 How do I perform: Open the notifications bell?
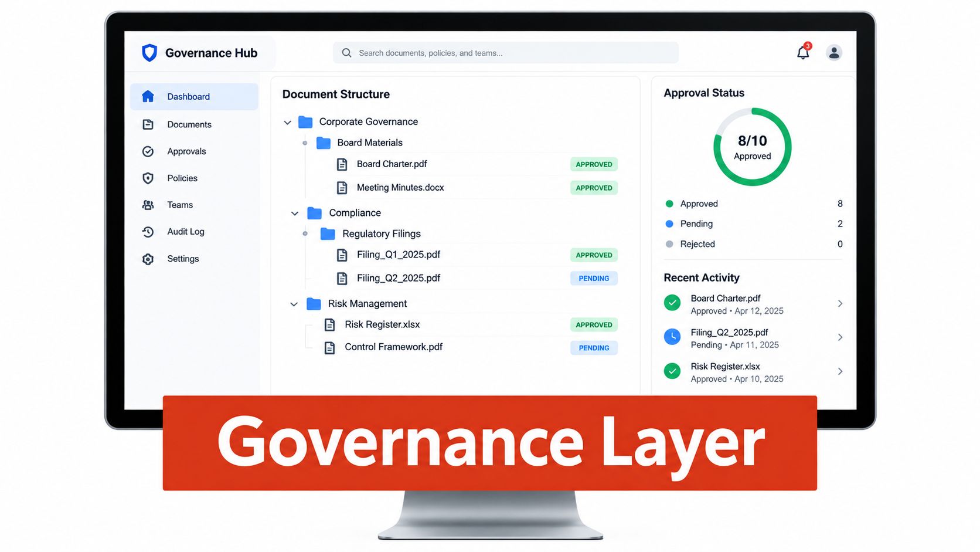point(803,52)
